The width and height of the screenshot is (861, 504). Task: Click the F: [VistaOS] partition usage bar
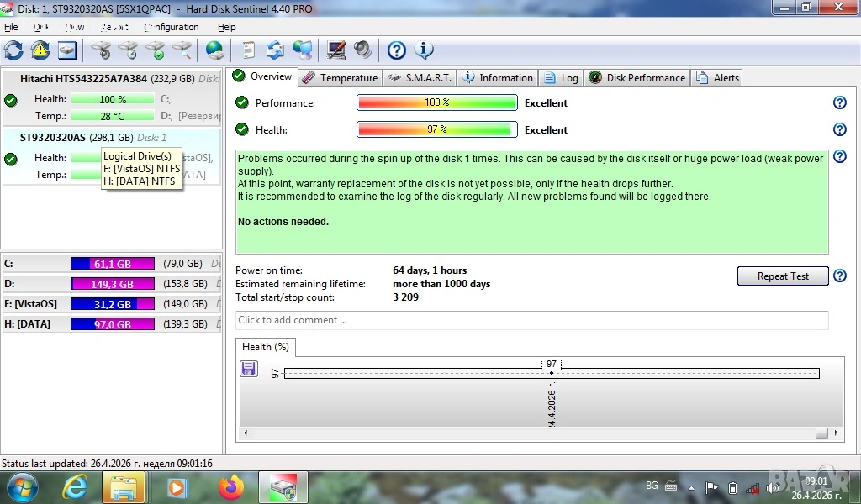pos(112,304)
